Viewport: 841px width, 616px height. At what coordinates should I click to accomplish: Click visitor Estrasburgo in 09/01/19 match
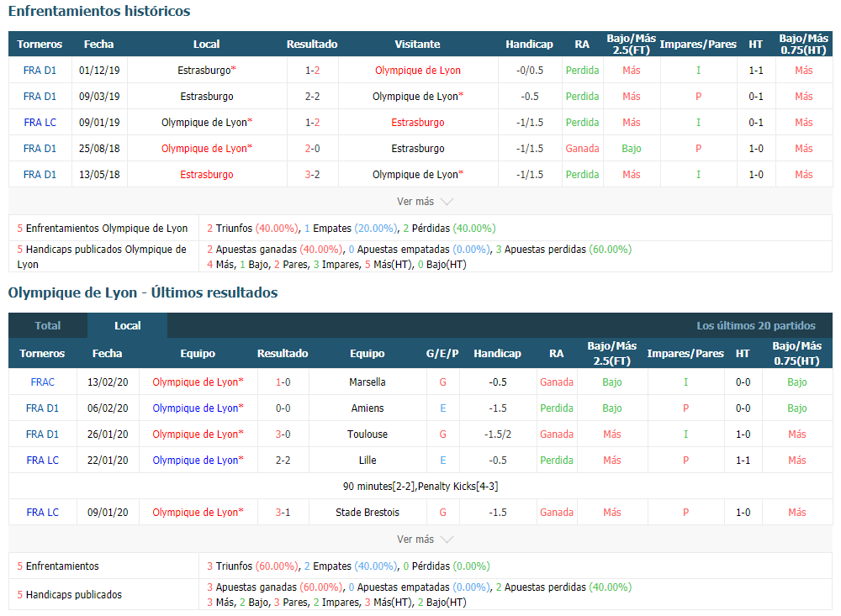418,122
